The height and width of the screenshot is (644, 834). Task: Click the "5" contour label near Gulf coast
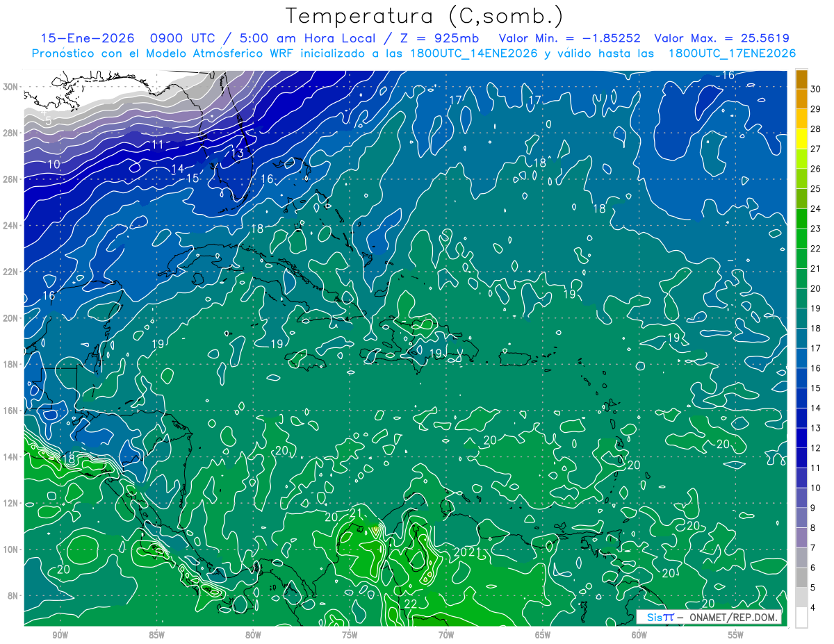point(49,120)
